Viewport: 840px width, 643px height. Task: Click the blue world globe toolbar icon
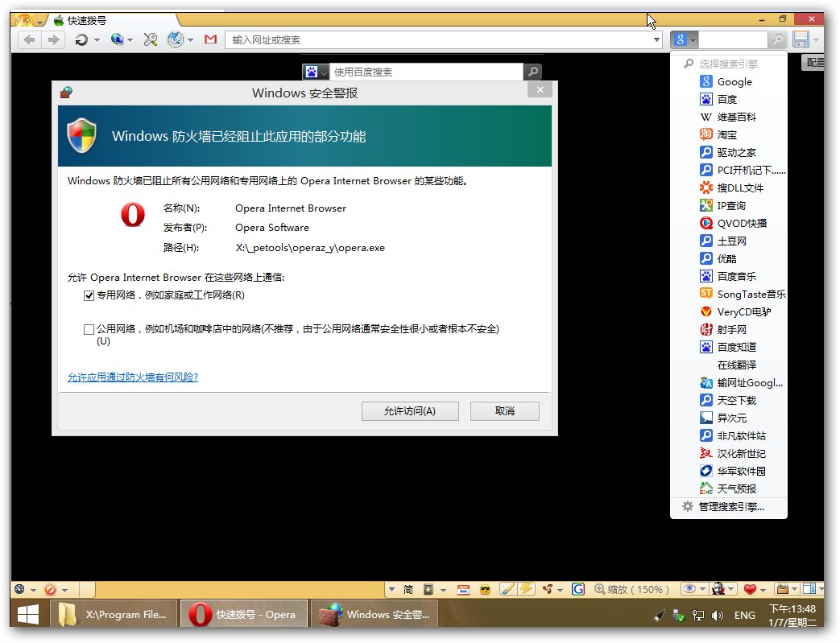[176, 39]
